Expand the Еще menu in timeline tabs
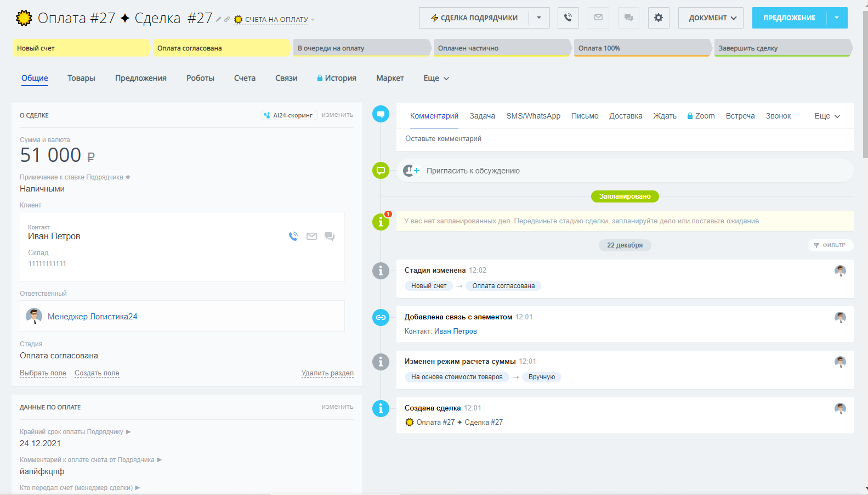The image size is (868, 495). click(827, 116)
